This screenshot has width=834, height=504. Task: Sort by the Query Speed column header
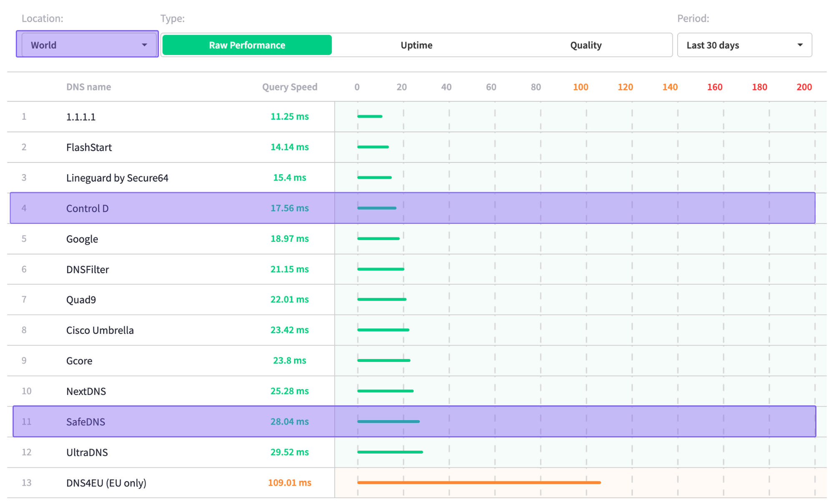click(x=289, y=87)
